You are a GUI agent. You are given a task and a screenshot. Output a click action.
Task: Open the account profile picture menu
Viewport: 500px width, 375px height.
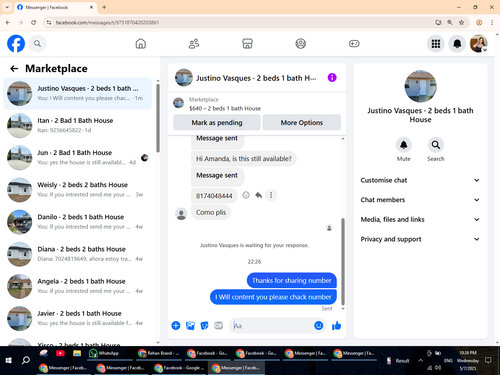(479, 44)
